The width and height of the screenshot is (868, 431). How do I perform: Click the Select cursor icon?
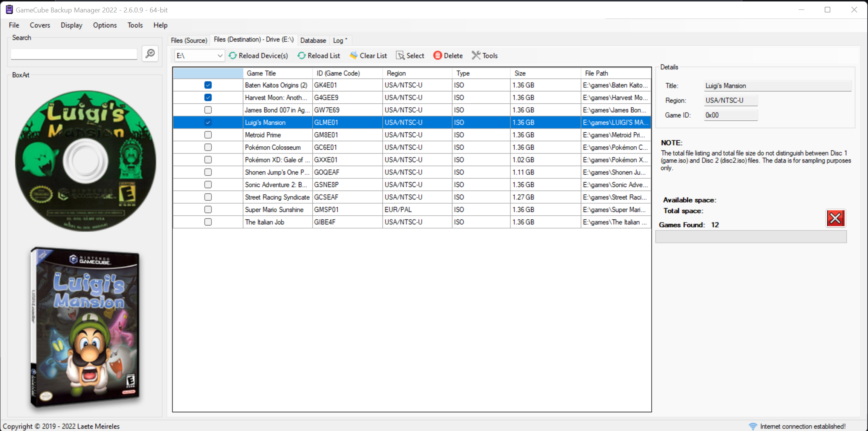(x=400, y=56)
